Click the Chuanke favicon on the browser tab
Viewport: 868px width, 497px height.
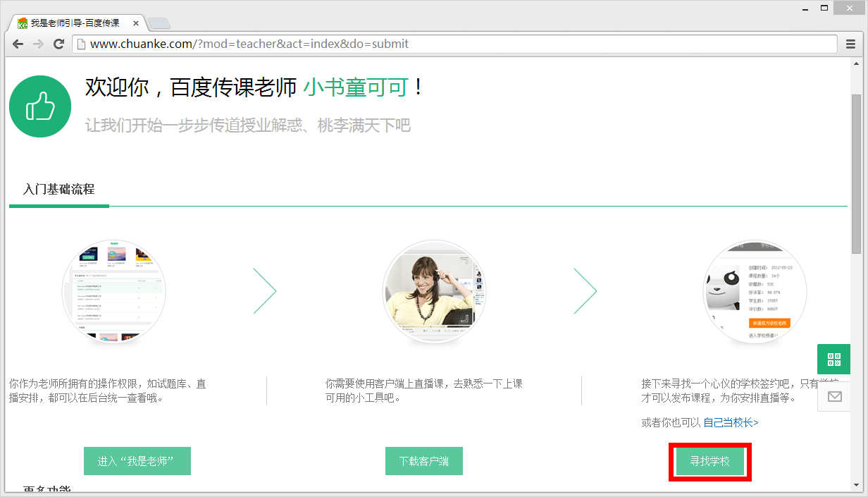point(22,23)
